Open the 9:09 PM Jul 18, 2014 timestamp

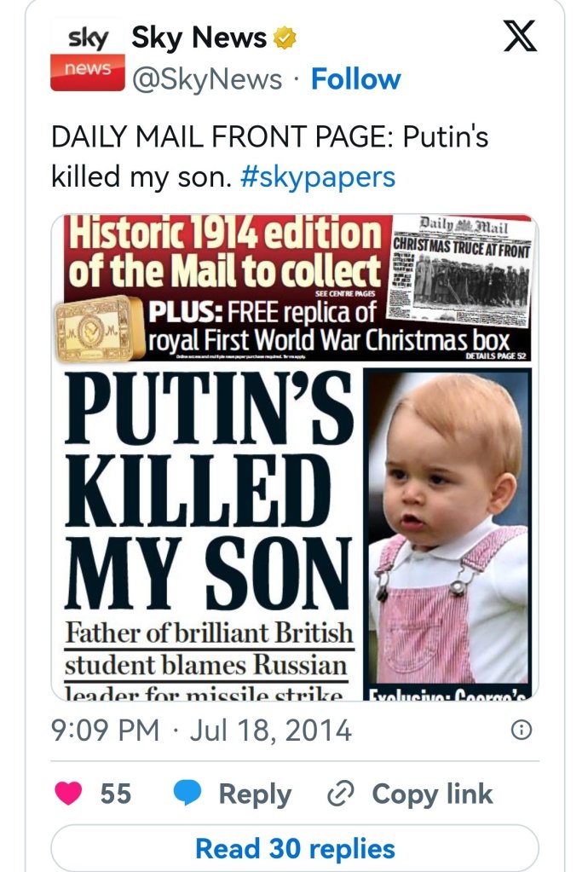coord(202,731)
